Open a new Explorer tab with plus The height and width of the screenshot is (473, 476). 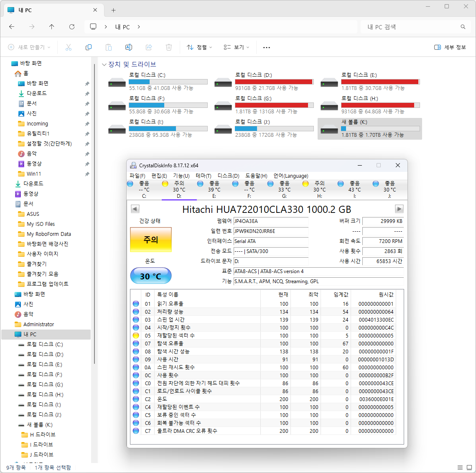point(113,10)
